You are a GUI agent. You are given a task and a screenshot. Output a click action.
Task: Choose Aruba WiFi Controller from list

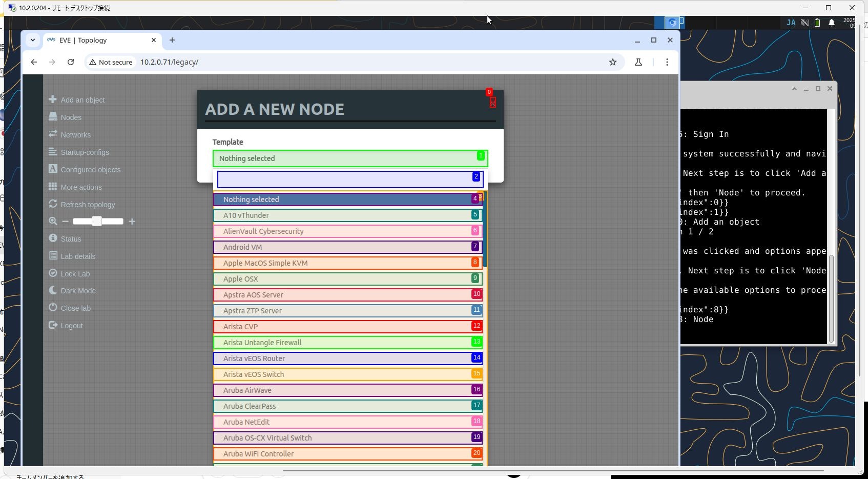348,454
